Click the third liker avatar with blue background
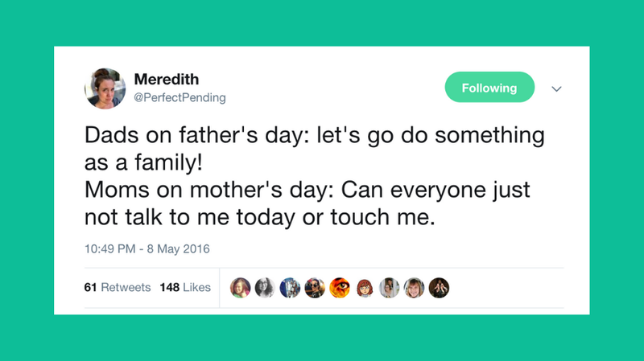Screen dimensions: 644x361 click(x=290, y=288)
